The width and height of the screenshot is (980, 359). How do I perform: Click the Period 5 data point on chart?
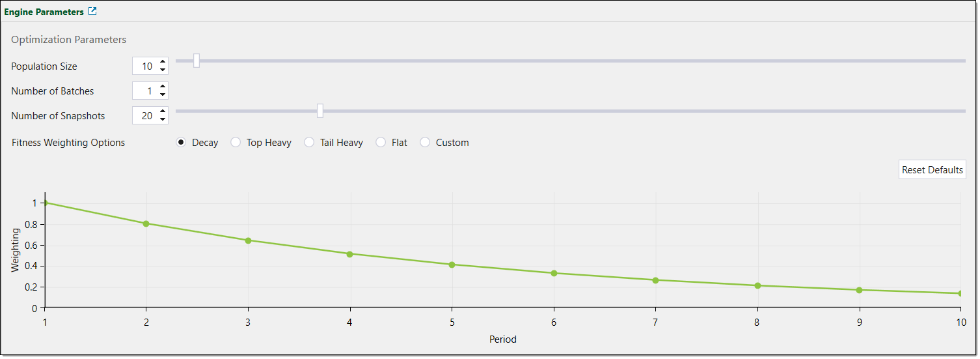tap(452, 265)
